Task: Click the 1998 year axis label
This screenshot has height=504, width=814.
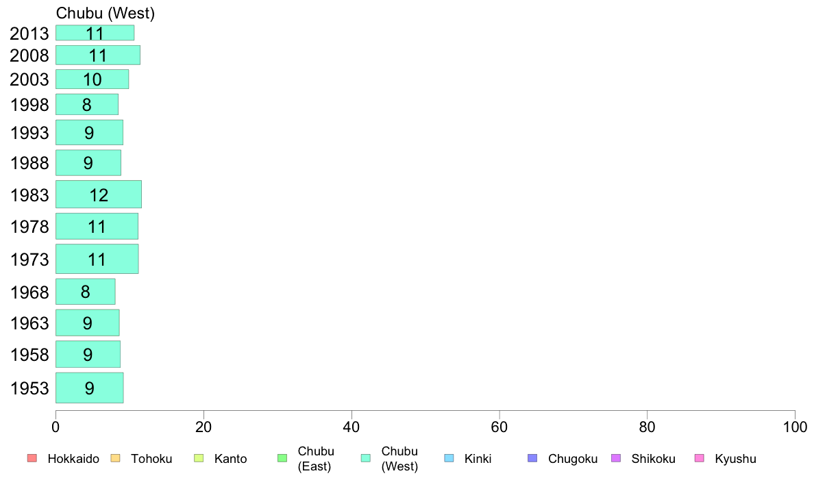Action: point(29,105)
